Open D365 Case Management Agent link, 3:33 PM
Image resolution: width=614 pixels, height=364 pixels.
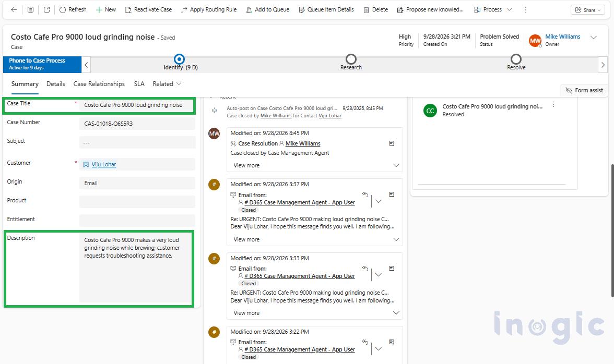click(300, 276)
